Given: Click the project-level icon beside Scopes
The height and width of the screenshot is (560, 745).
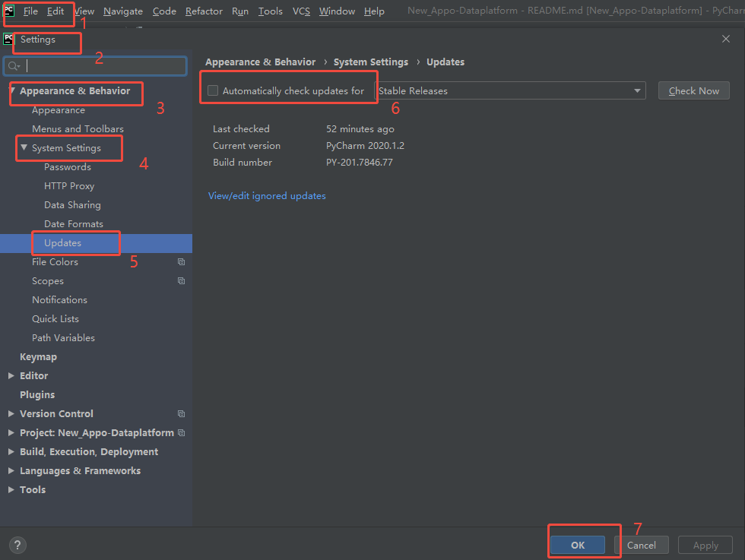Looking at the screenshot, I should [x=181, y=280].
